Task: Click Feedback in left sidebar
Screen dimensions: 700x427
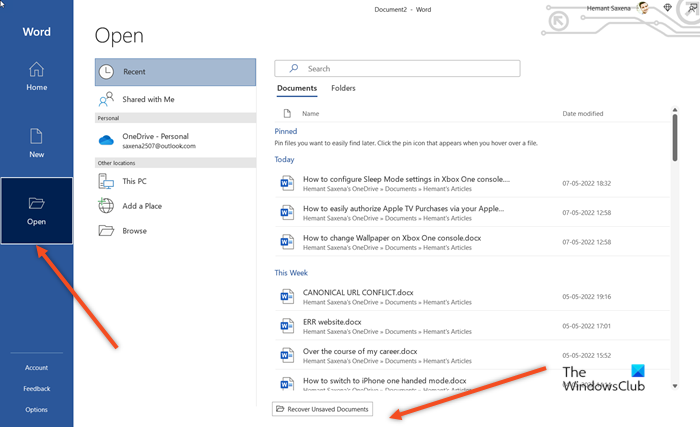Action: pos(36,389)
